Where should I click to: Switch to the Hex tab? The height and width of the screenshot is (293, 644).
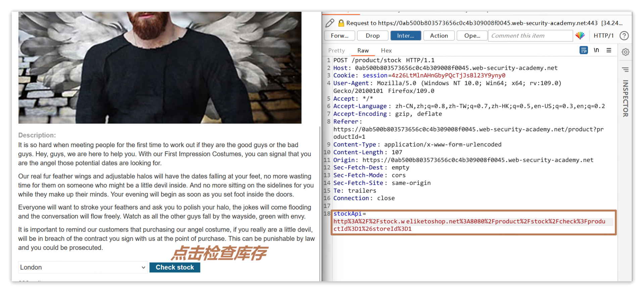tap(386, 51)
